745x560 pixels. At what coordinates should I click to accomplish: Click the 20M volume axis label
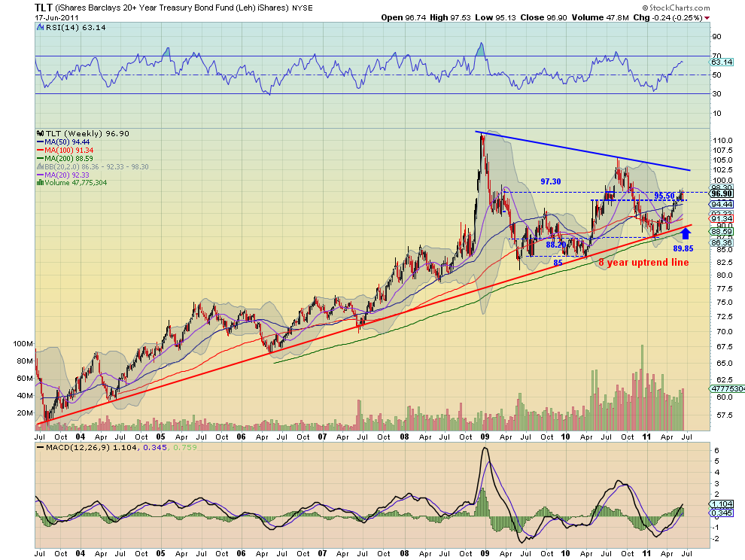click(x=25, y=412)
